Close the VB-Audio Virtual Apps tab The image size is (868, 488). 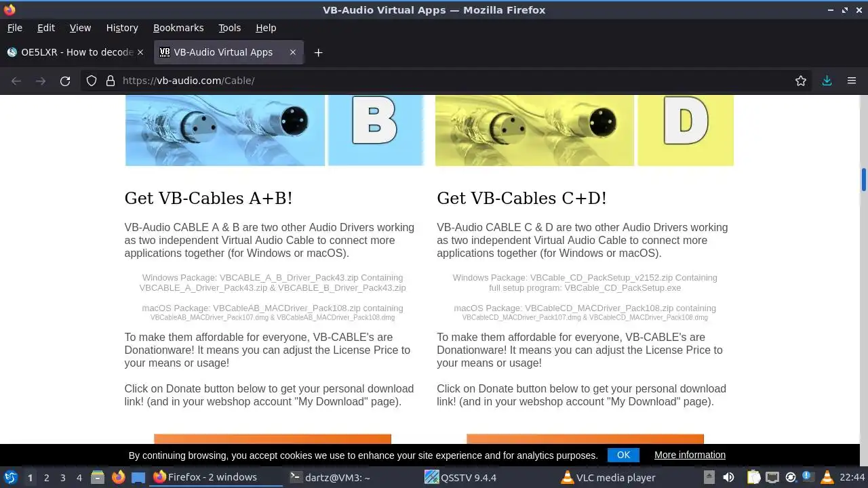[293, 52]
